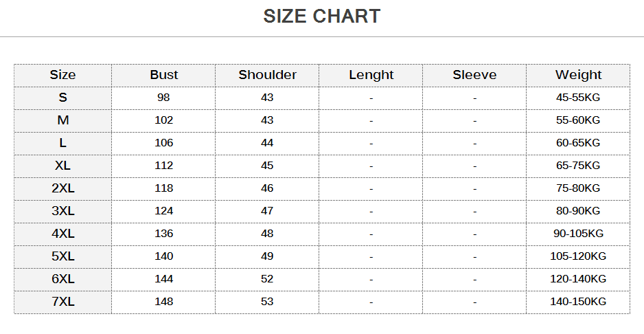The height and width of the screenshot is (334, 644).
Task: Click weight range 90-105KG
Action: (x=578, y=234)
